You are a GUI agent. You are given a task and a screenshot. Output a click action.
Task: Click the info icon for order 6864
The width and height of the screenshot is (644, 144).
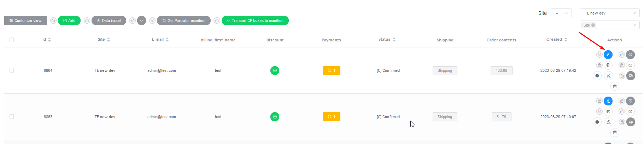click(597, 76)
